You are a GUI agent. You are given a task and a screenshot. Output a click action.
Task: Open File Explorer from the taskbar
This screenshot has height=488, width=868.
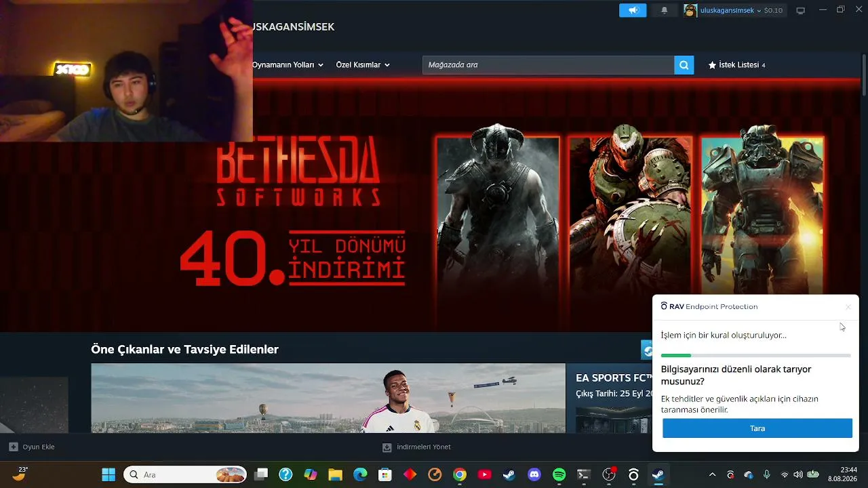335,474
